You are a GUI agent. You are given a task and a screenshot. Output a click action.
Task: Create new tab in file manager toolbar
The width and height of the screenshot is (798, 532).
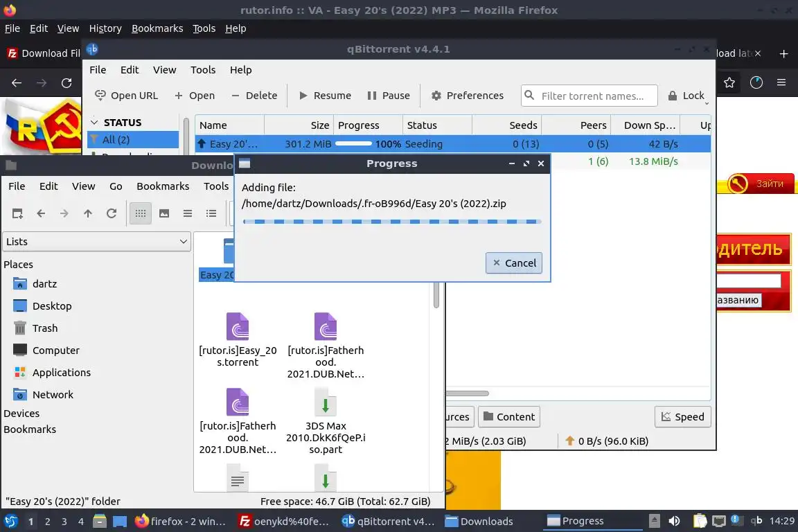coord(17,213)
